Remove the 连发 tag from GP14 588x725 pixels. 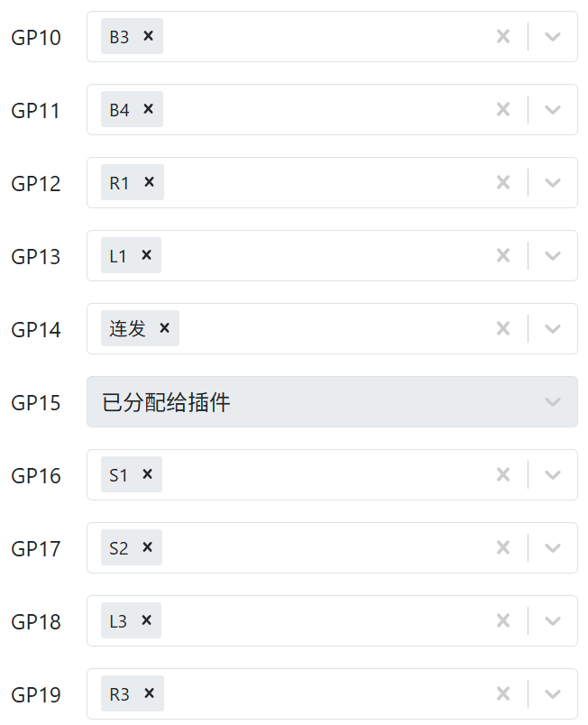tap(164, 328)
